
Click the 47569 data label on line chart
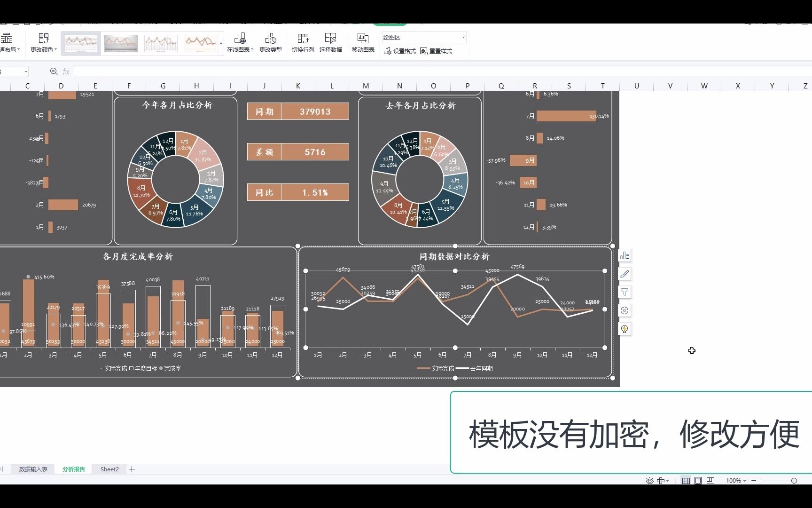tap(517, 267)
